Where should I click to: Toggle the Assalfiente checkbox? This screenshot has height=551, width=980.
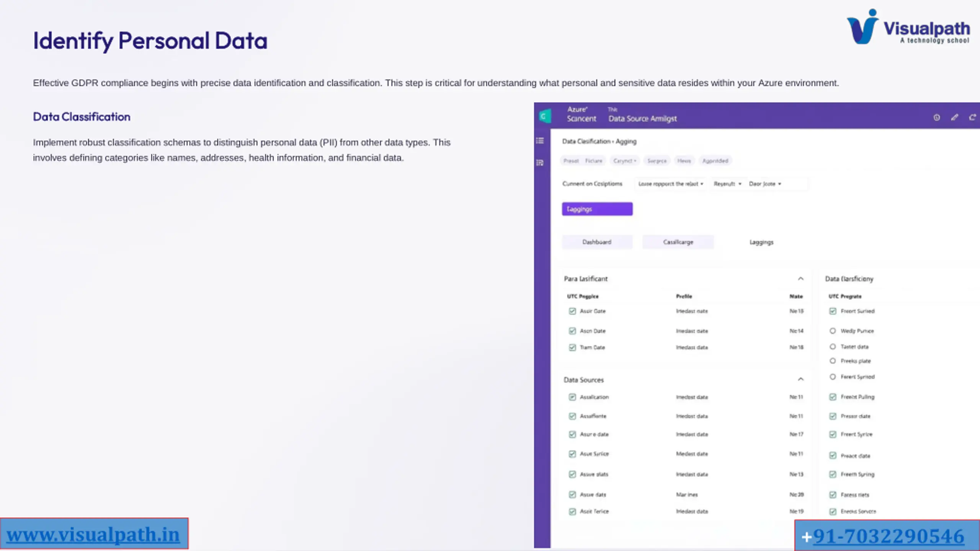coord(572,416)
